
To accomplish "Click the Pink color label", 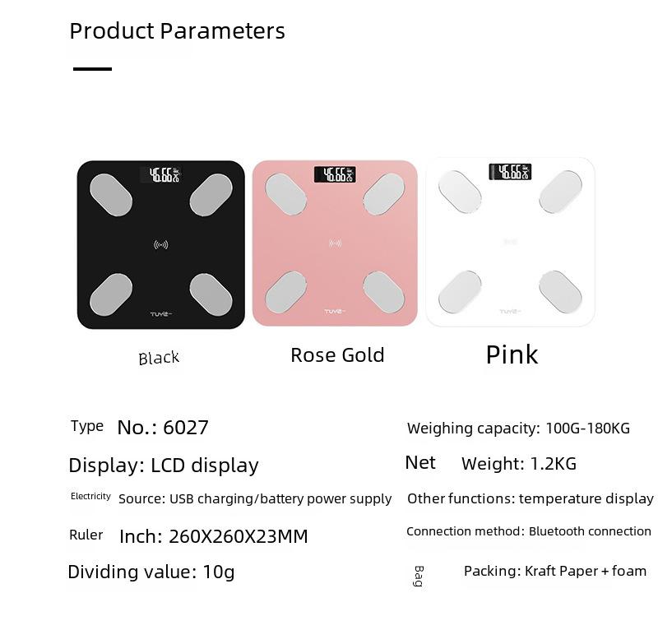I will (512, 355).
